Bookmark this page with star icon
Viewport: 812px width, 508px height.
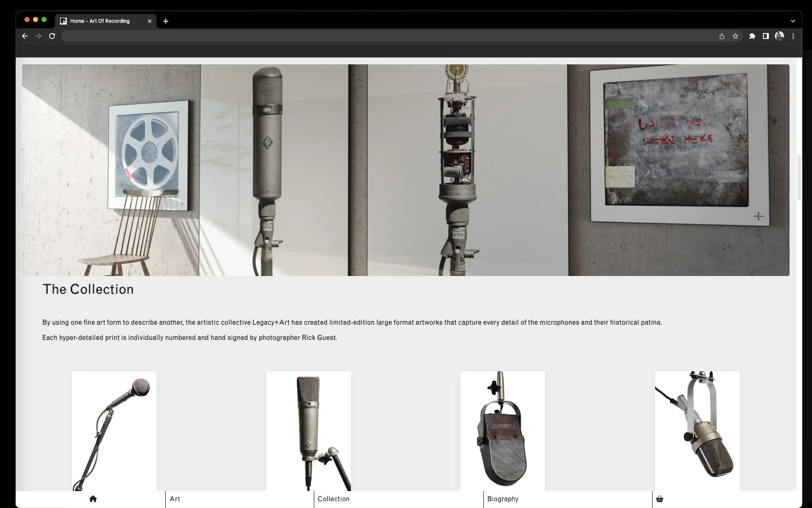pos(735,36)
